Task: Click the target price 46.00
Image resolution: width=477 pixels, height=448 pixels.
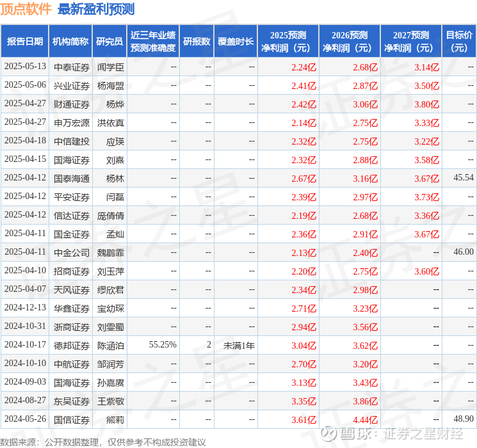Action: point(464,252)
